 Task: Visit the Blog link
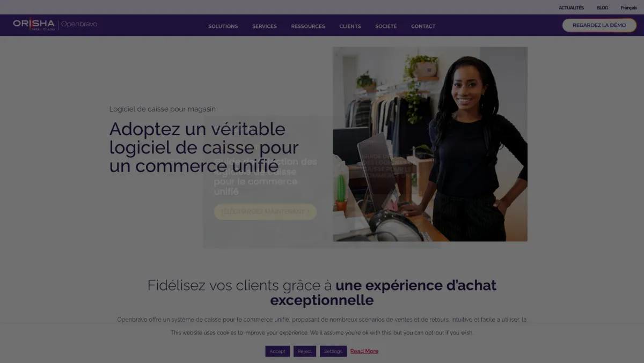[602, 8]
